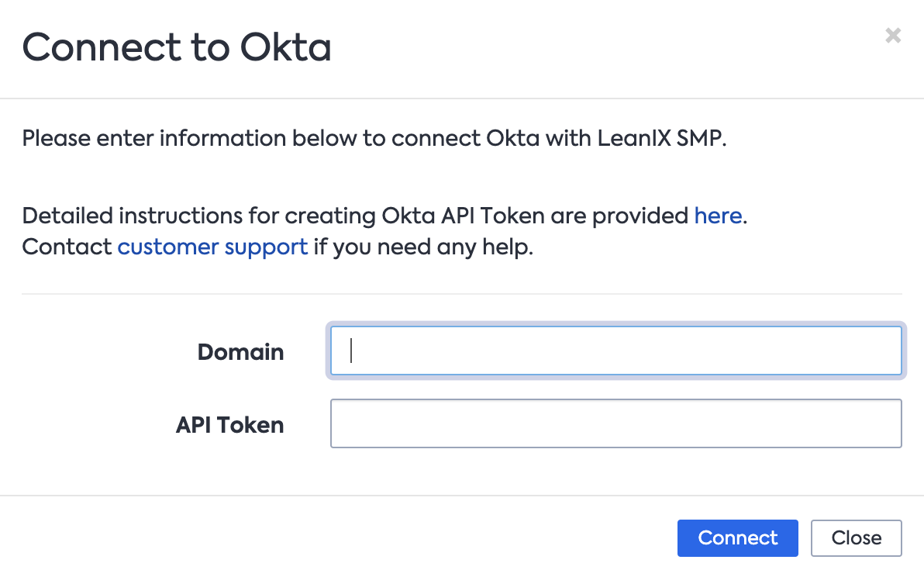This screenshot has width=924, height=577.
Task: Click the Close button in the footer
Action: 856,537
